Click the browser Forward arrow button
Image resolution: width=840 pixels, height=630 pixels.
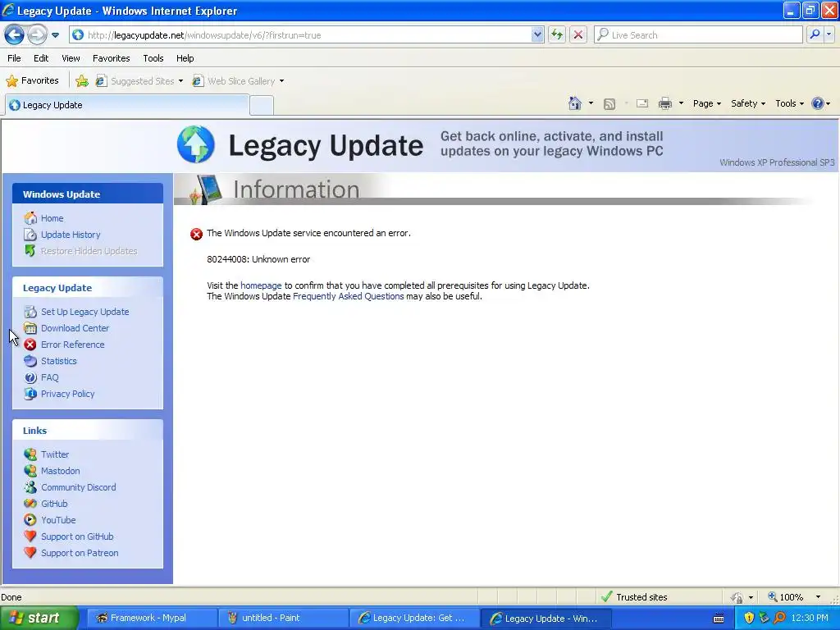(x=37, y=34)
